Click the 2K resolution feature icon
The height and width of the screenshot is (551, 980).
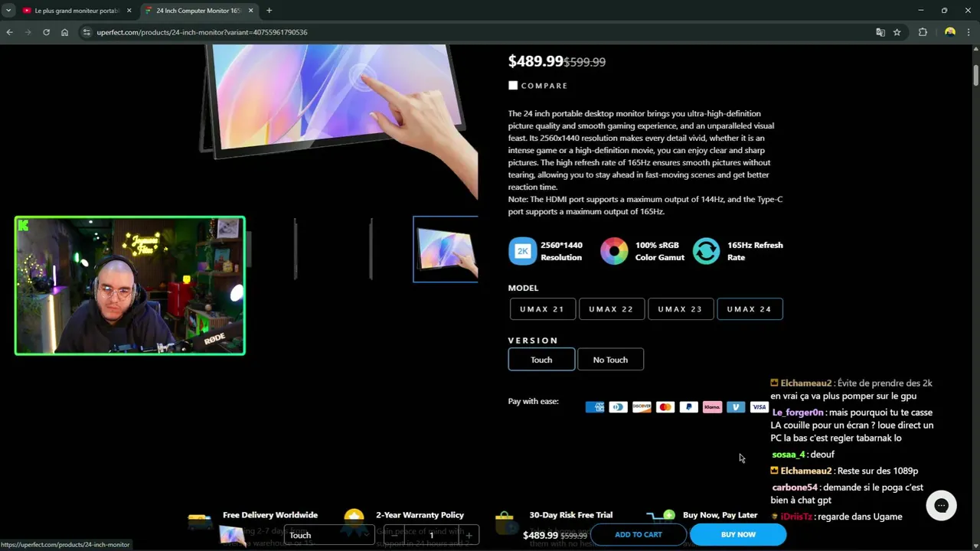(x=523, y=251)
